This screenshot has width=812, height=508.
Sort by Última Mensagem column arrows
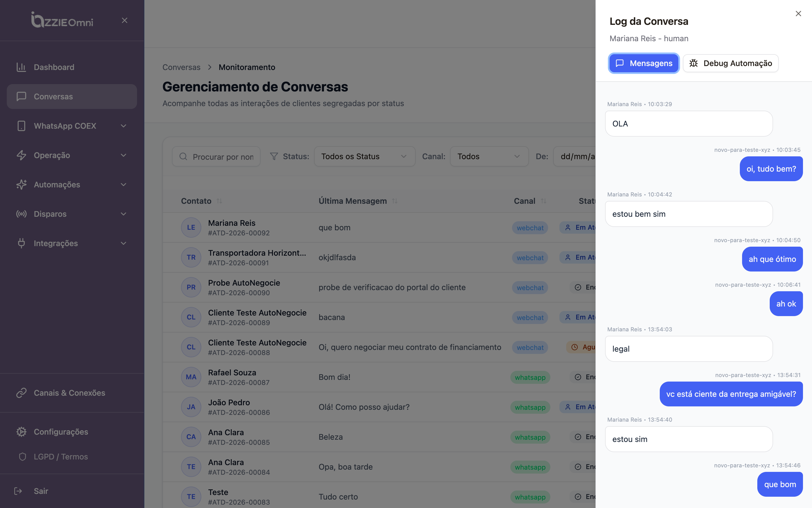[395, 201]
